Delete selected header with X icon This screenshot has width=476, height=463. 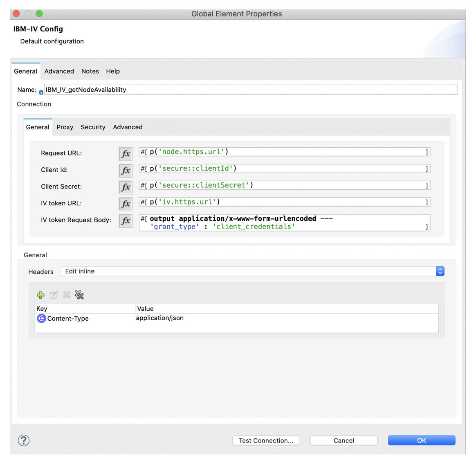[67, 295]
